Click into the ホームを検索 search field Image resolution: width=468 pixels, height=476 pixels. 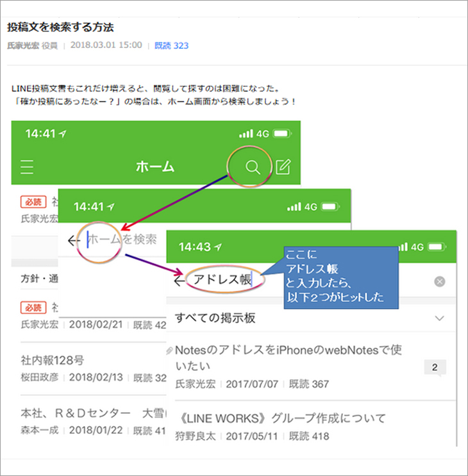(x=122, y=240)
